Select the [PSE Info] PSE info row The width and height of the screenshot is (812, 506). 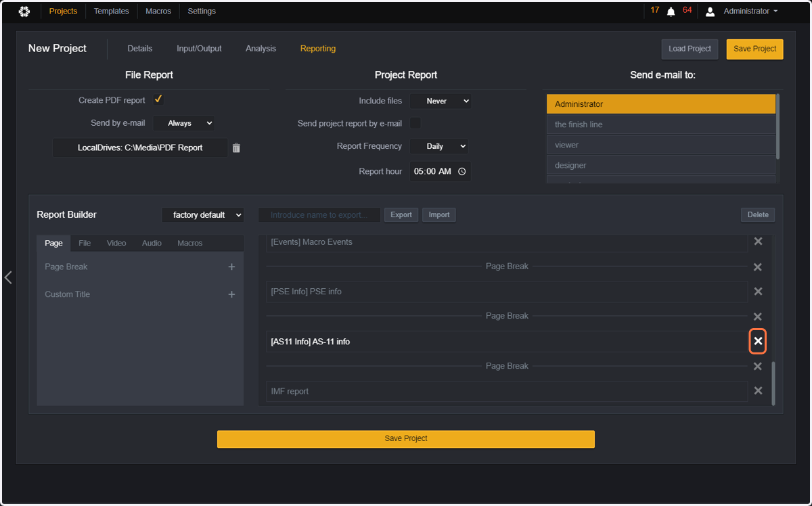[507, 292]
